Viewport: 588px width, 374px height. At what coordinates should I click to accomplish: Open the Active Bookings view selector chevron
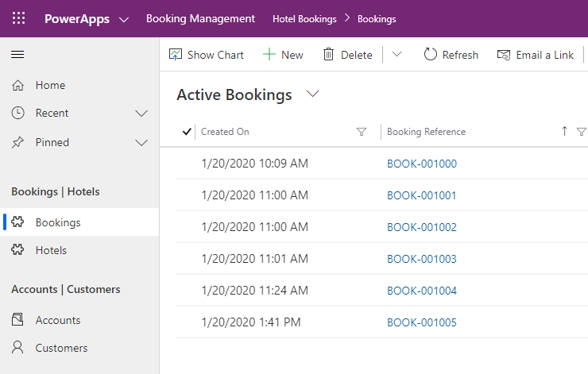coord(312,94)
